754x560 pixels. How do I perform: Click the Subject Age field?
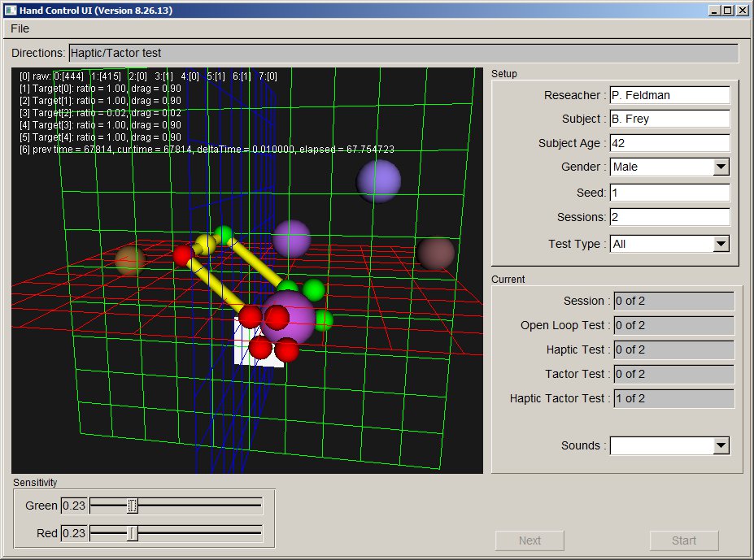[x=669, y=143]
